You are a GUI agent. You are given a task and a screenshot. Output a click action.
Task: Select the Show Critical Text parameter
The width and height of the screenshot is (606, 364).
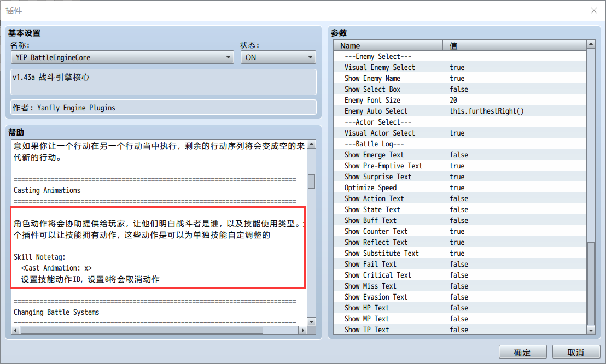coord(460,275)
